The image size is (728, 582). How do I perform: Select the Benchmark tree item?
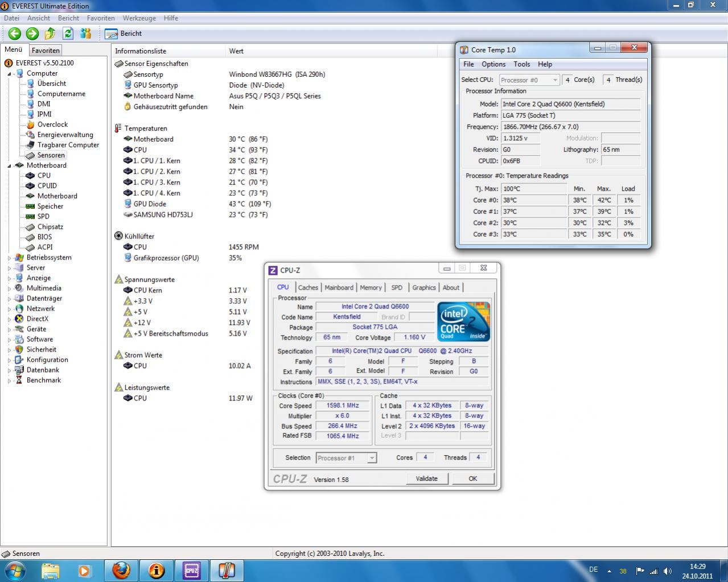[x=44, y=381]
